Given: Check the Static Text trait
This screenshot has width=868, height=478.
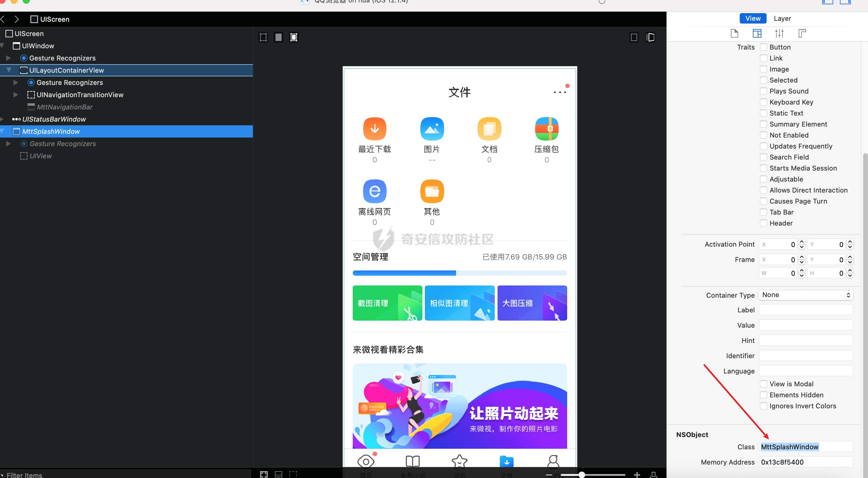Looking at the screenshot, I should coord(764,113).
